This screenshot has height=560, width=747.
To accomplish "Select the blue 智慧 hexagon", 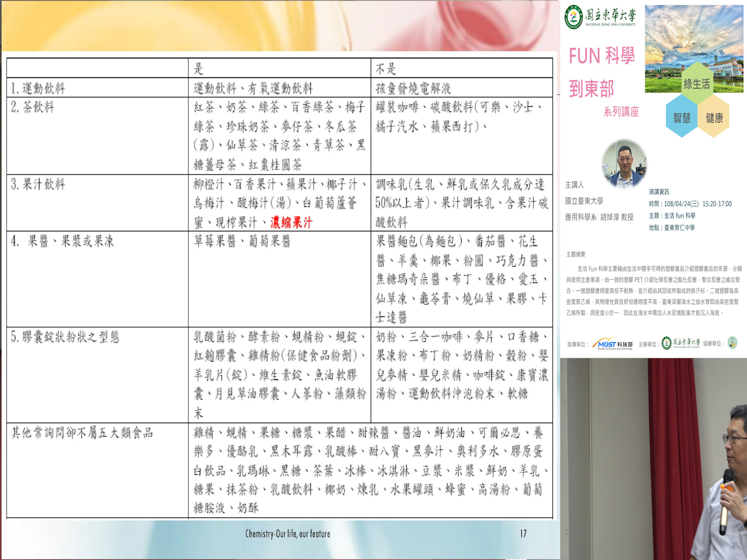I will point(682,118).
